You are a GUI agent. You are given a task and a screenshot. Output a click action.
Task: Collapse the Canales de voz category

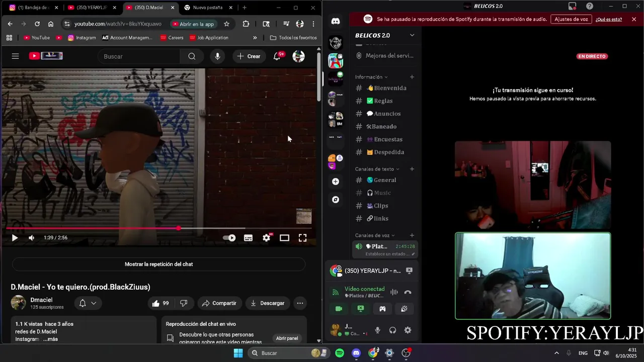pos(375,235)
